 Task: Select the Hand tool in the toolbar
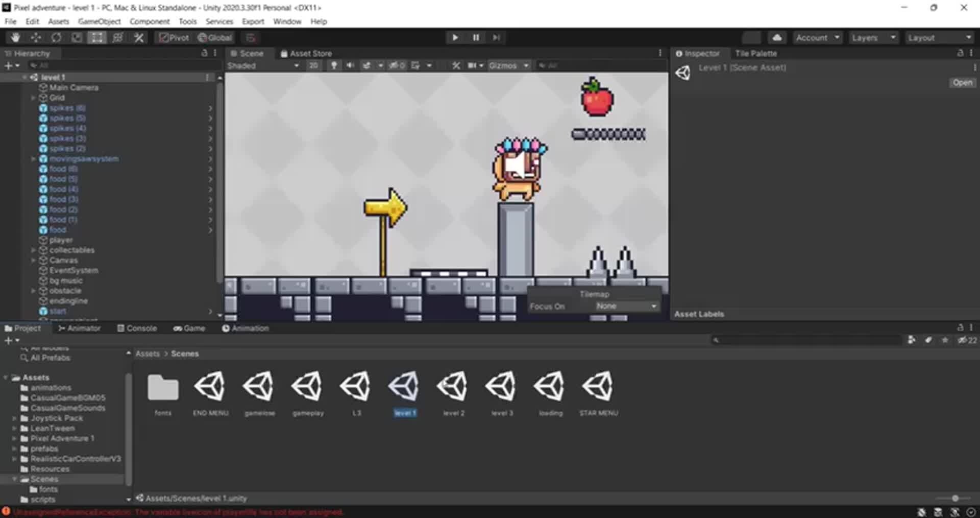coord(15,37)
